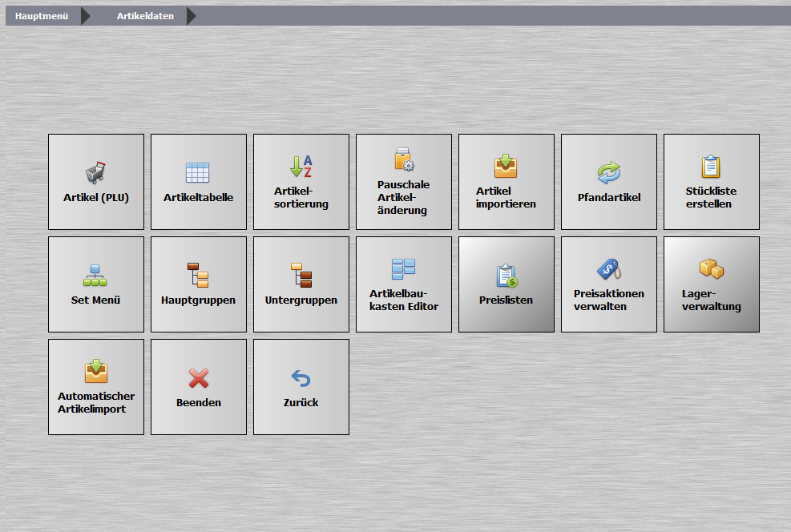791x532 pixels.
Task: Open Automatischer Artikelimport tile
Action: (96, 387)
